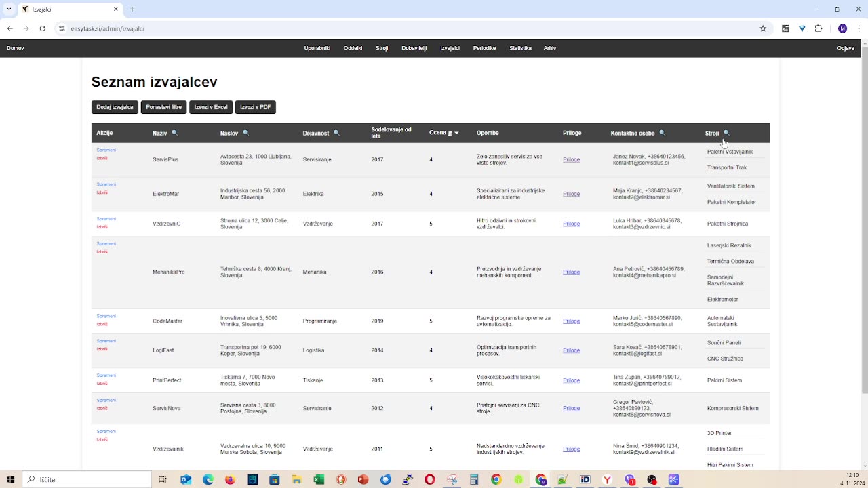Click Spremeni for ServisNova row
The width and height of the screenshot is (868, 488).
[x=106, y=400]
